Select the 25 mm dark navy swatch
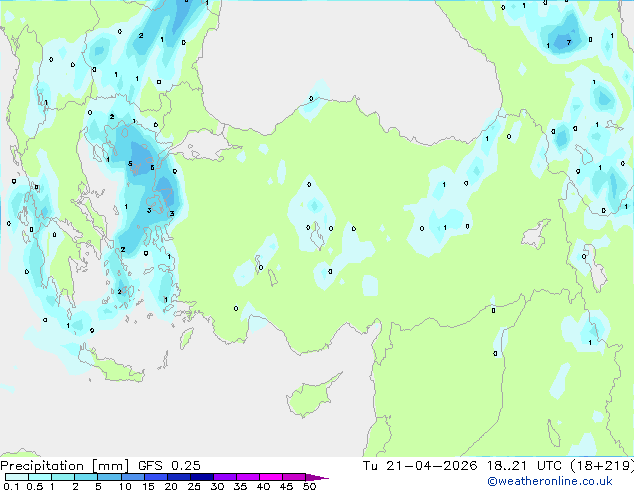This screenshot has height=490, width=634. click(x=202, y=477)
